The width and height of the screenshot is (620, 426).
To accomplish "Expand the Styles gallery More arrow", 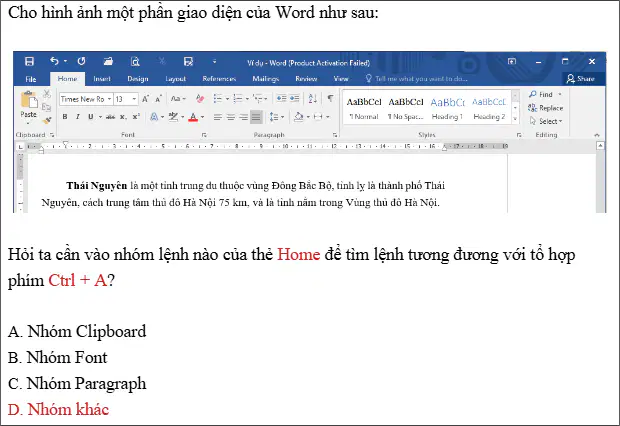I will [515, 118].
